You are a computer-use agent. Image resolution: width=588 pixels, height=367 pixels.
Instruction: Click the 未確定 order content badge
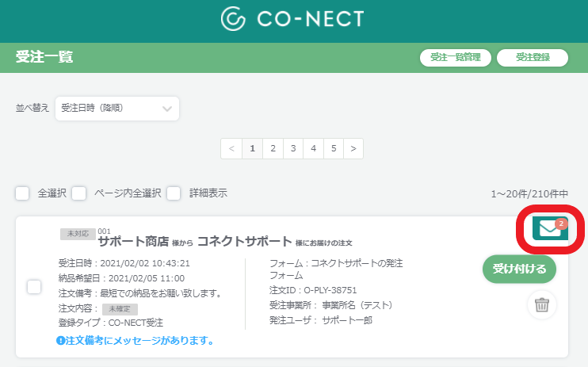(120, 309)
